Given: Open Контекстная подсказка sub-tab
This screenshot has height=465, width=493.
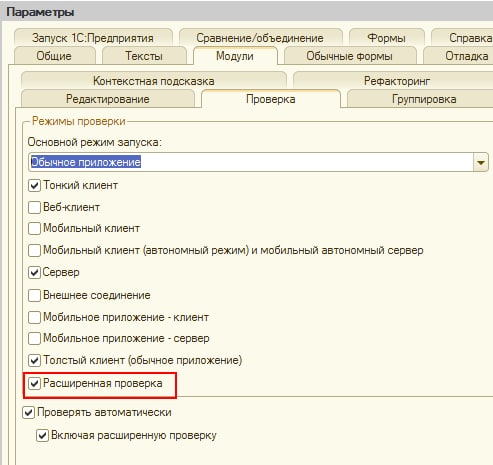Looking at the screenshot, I should click(x=154, y=81).
